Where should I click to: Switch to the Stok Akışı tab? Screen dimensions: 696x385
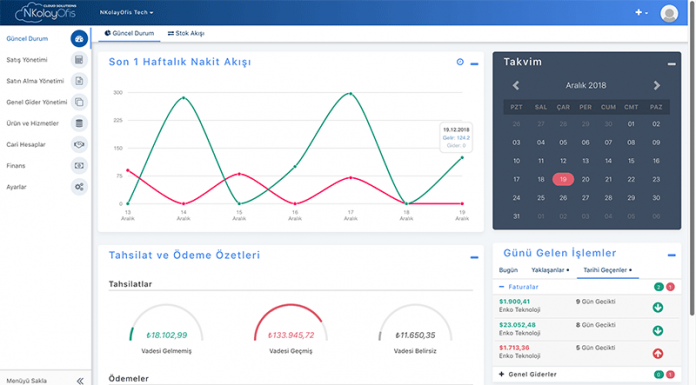(186, 33)
